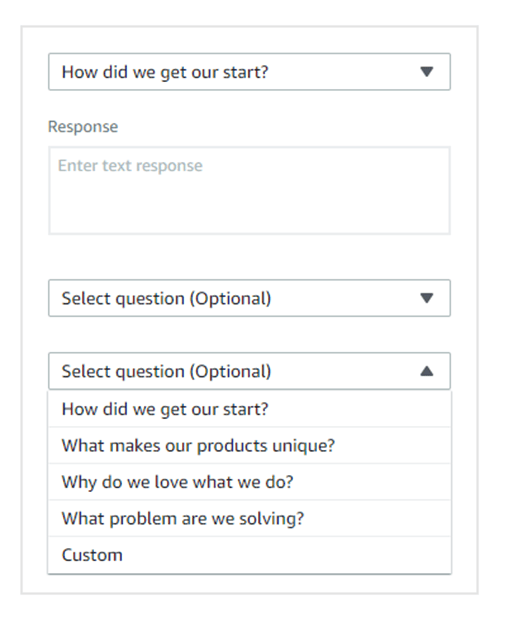Click the How did we get our start? text in top field
Image resolution: width=513 pixels, height=625 pixels.
pyautogui.click(x=165, y=72)
